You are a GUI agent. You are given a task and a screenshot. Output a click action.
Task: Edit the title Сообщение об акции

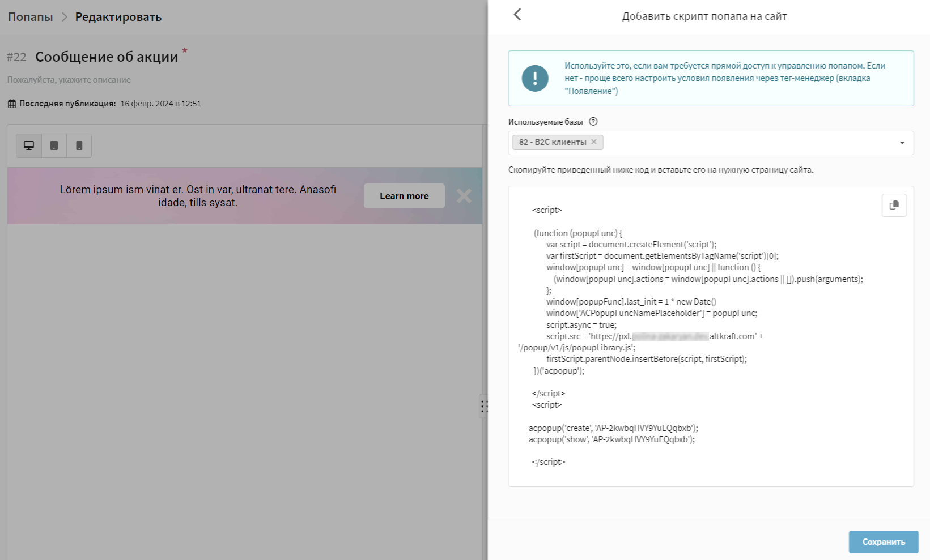point(107,57)
